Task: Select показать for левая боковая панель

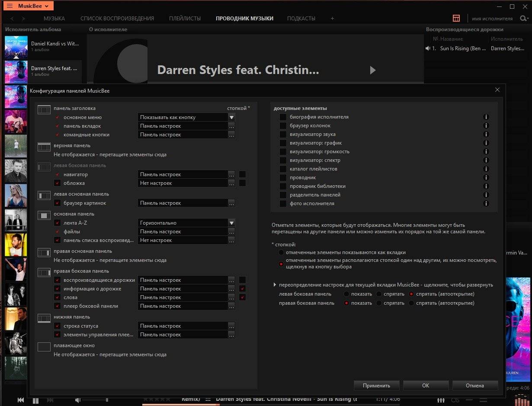Action: pyautogui.click(x=346, y=294)
